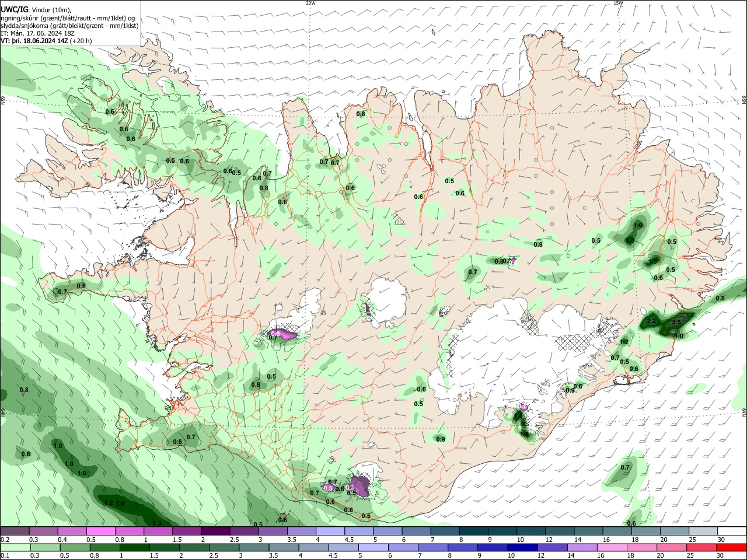747x560 pixels.
Task: Pick the bright pink 0.5 swatch in snow legend
Action: pos(100,531)
